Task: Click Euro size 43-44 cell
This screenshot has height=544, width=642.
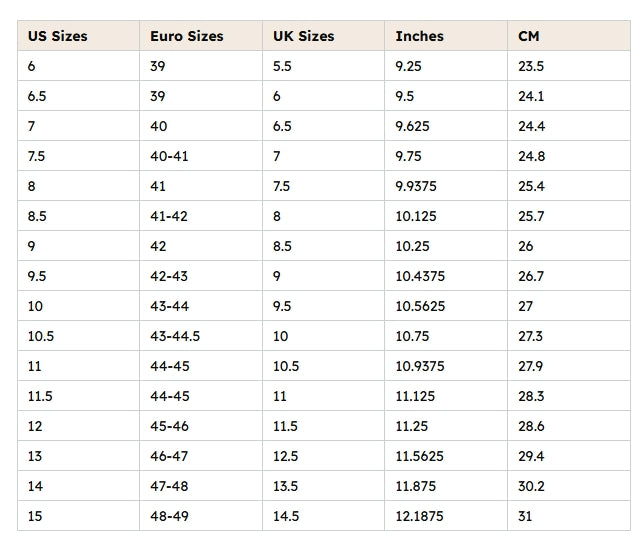Action: (201, 306)
